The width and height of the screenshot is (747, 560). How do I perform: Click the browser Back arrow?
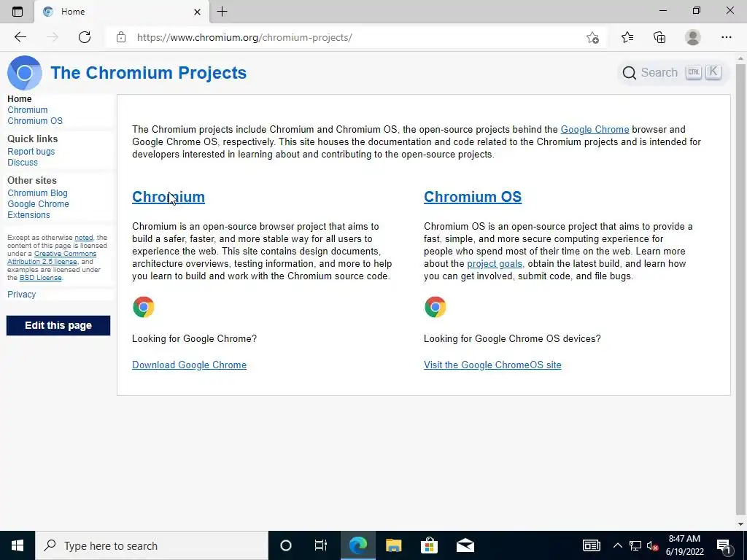point(20,37)
